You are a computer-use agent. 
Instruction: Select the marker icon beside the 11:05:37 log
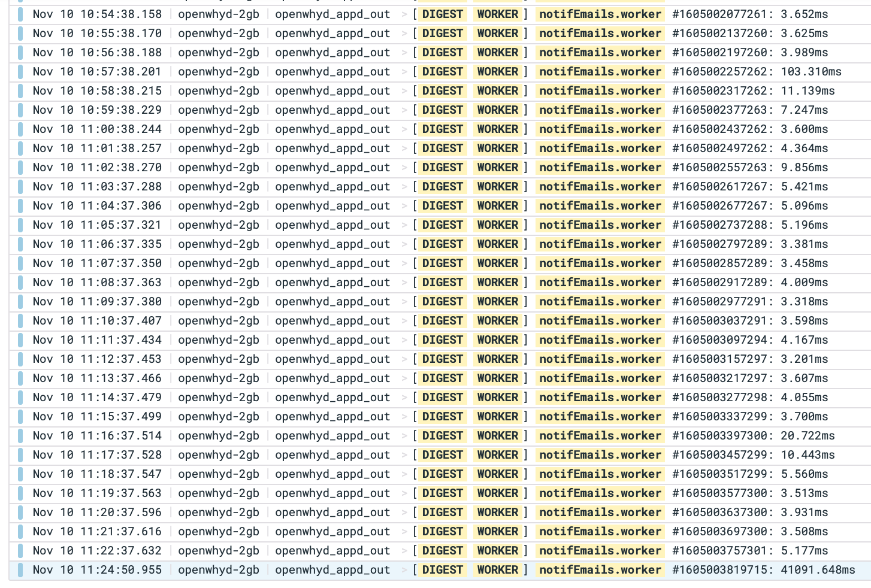(x=21, y=225)
